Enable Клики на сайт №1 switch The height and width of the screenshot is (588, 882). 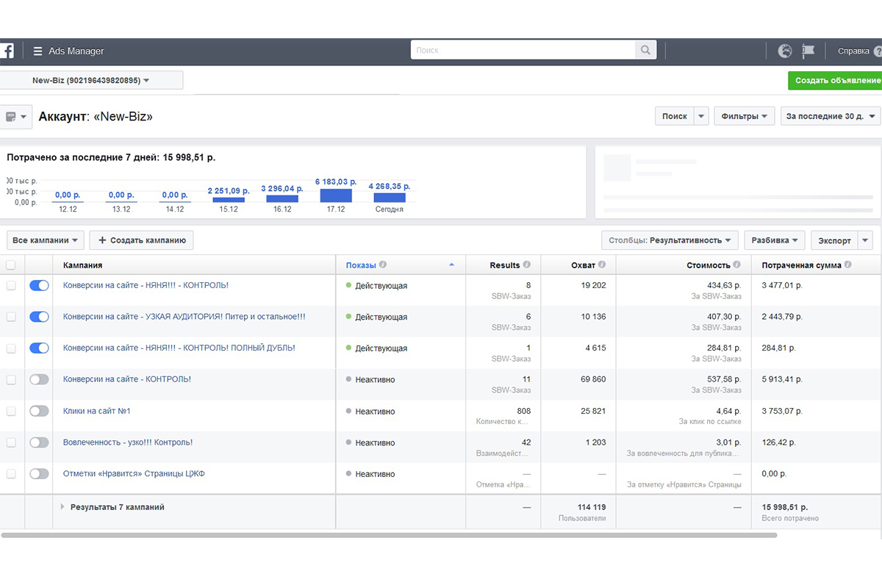click(39, 411)
